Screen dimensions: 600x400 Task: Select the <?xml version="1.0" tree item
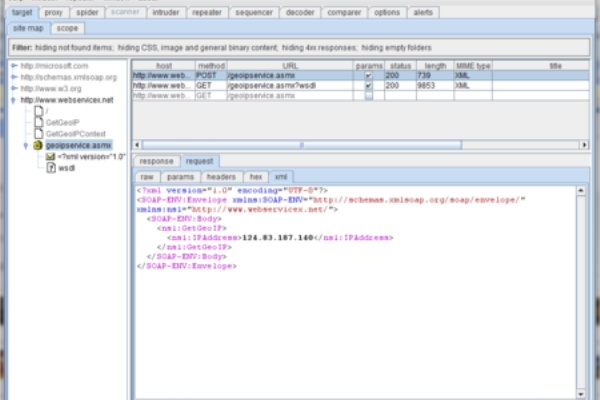pos(91,157)
